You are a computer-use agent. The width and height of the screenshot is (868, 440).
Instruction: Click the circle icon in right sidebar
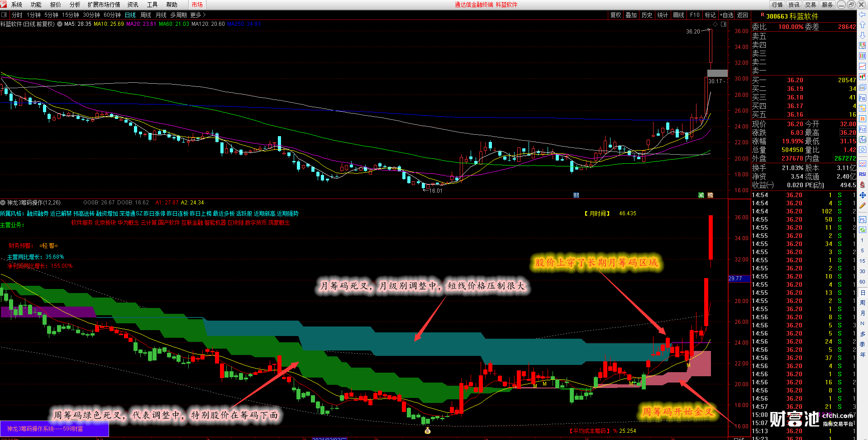tap(862, 150)
